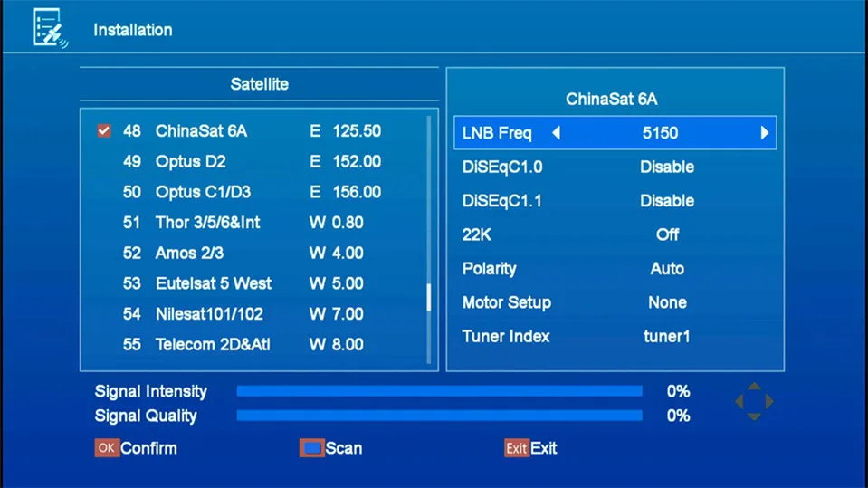
Task: Click the W 8.00 position value
Action: (337, 345)
